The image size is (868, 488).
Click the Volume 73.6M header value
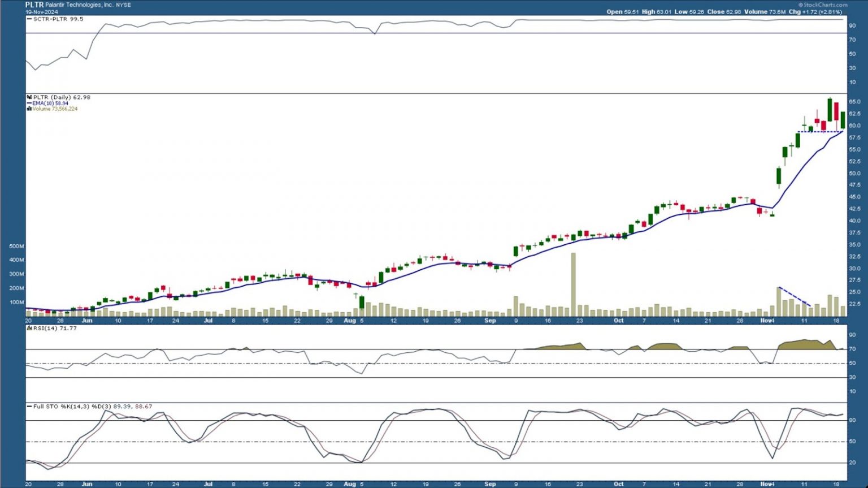pyautogui.click(x=765, y=11)
